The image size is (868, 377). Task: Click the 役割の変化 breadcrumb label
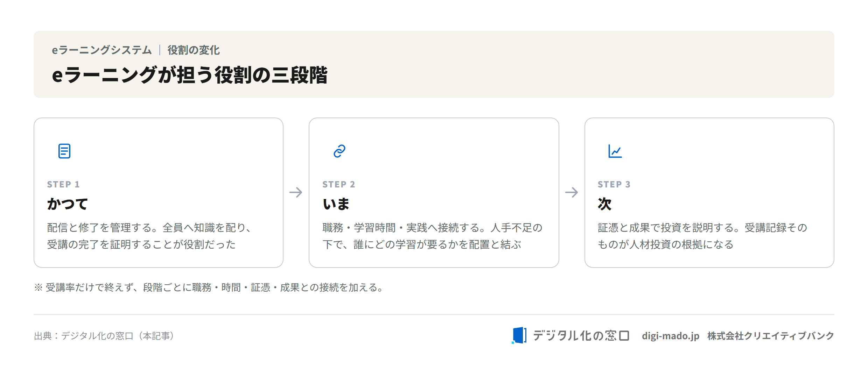[194, 50]
